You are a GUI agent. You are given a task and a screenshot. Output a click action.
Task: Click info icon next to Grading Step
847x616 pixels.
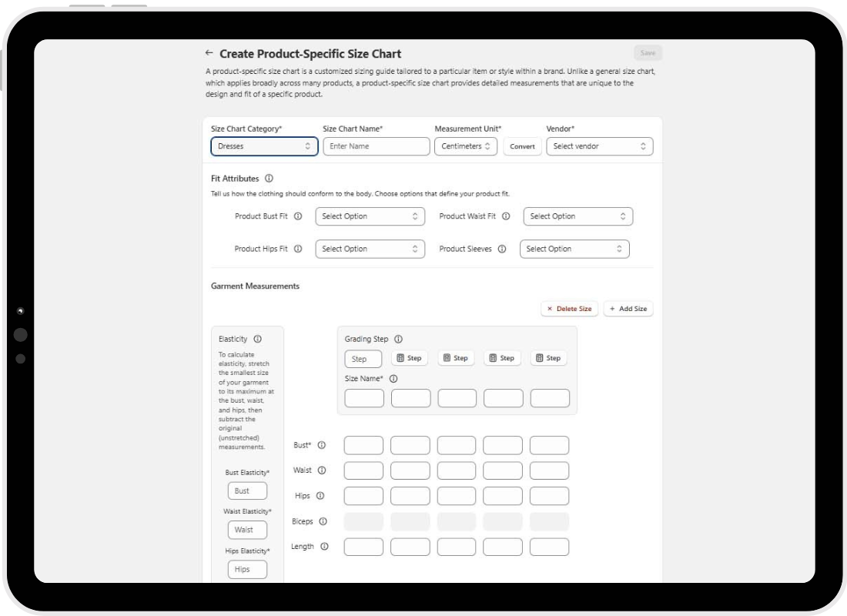click(398, 339)
